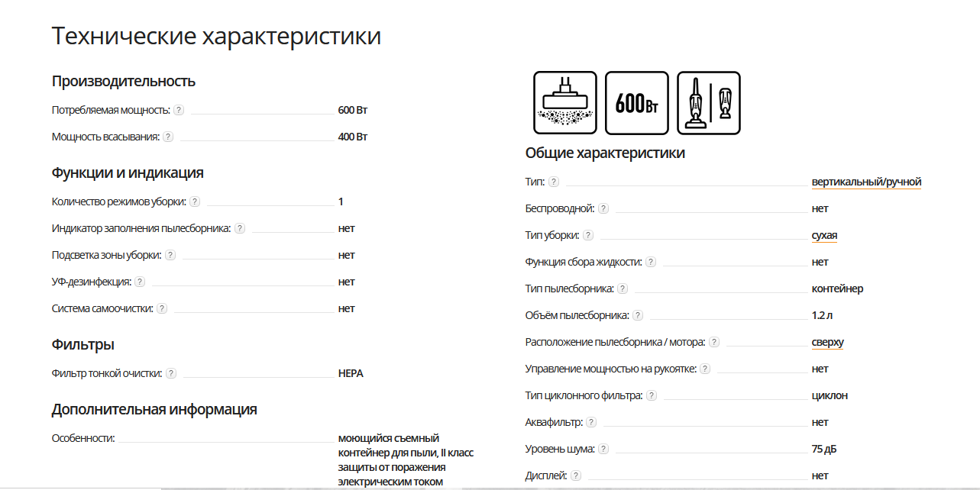The height and width of the screenshot is (490, 980).
Task: Click the циклон filter value
Action: [830, 395]
